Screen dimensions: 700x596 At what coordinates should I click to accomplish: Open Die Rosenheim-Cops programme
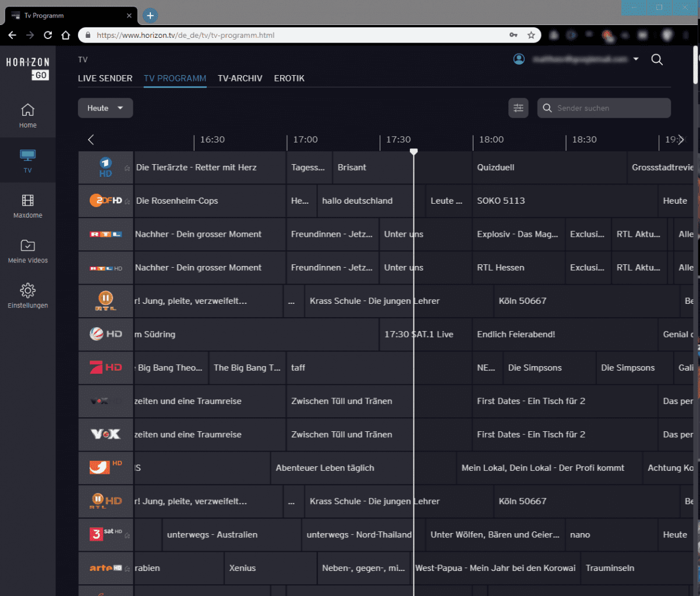210,201
